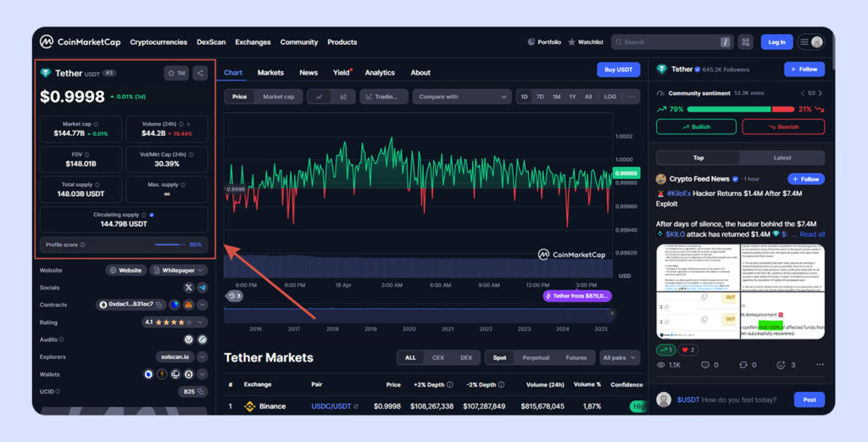Click the Buy USDT button
Screen dimensions: 868x442
(x=618, y=70)
